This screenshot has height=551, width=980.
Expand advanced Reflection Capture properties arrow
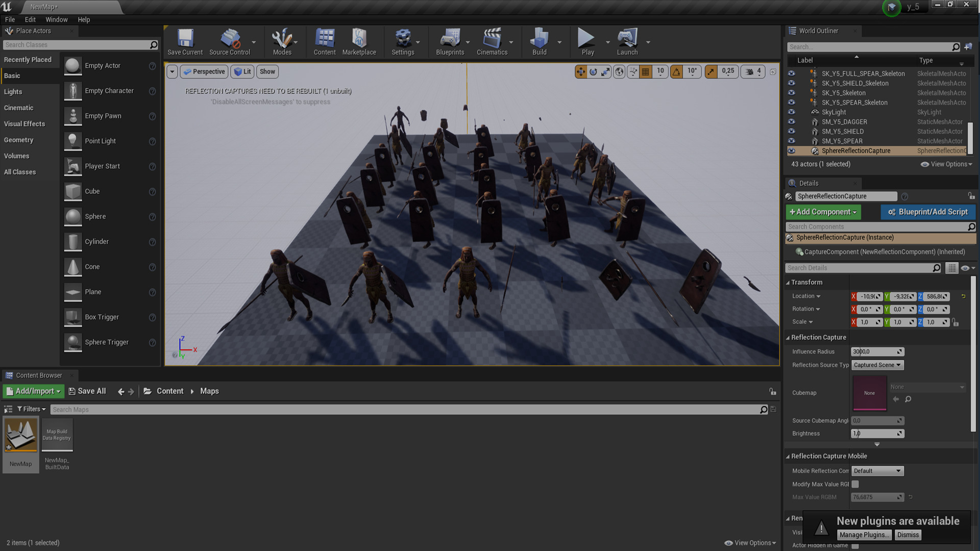point(877,444)
